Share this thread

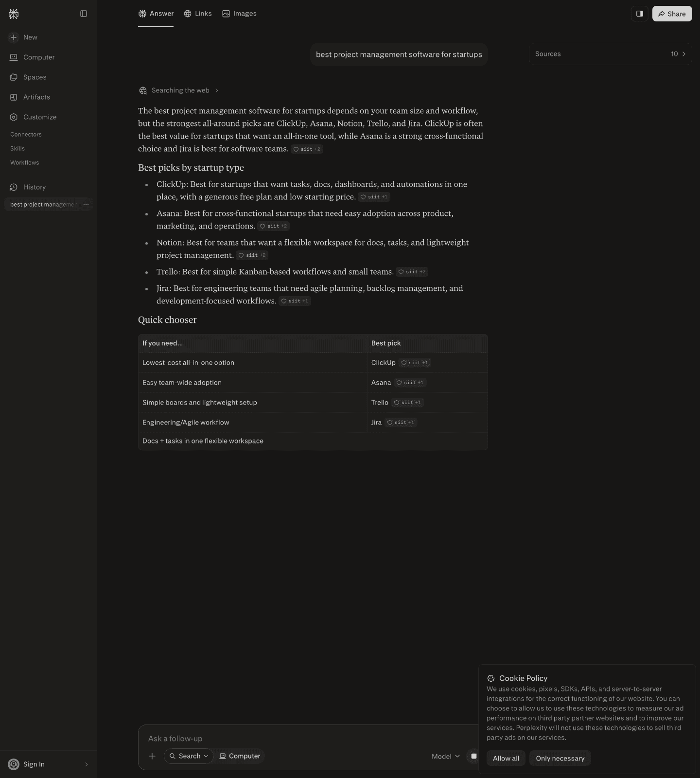click(x=672, y=14)
